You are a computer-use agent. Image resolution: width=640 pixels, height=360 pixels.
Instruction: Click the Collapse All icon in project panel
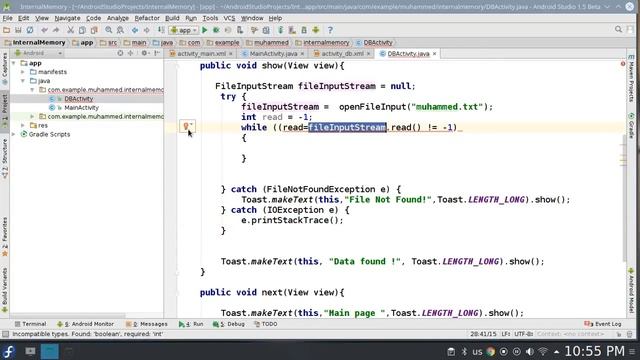[131, 53]
